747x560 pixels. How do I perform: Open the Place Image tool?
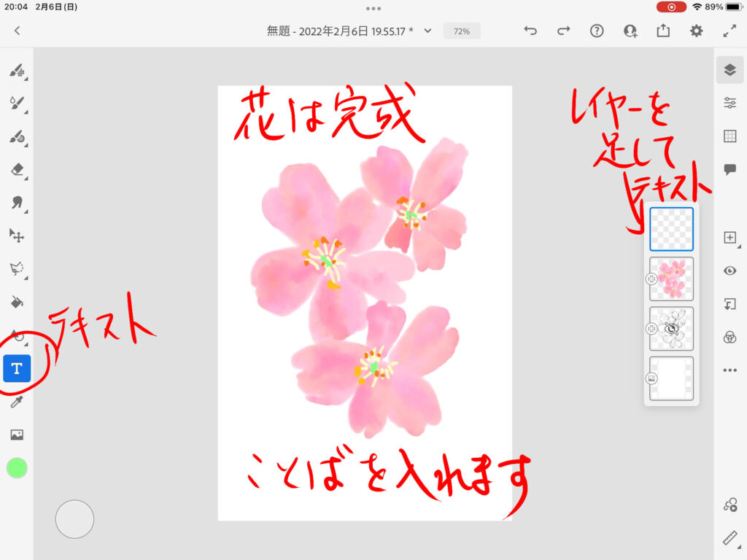17,435
